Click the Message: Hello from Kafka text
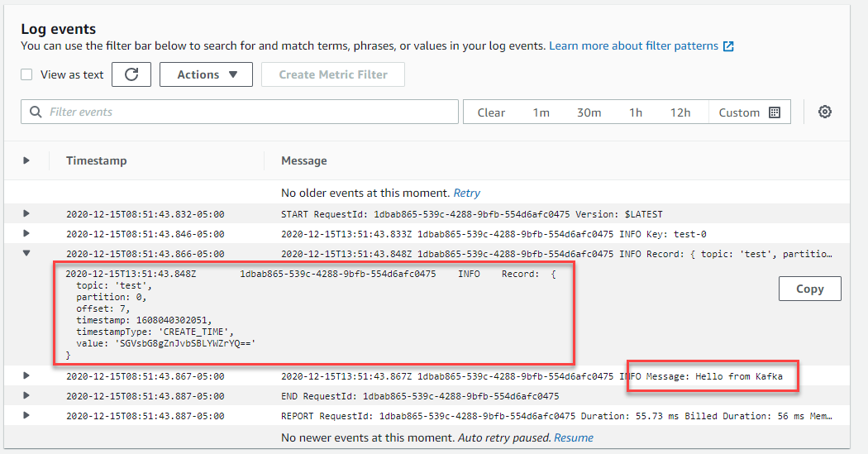 (x=714, y=376)
